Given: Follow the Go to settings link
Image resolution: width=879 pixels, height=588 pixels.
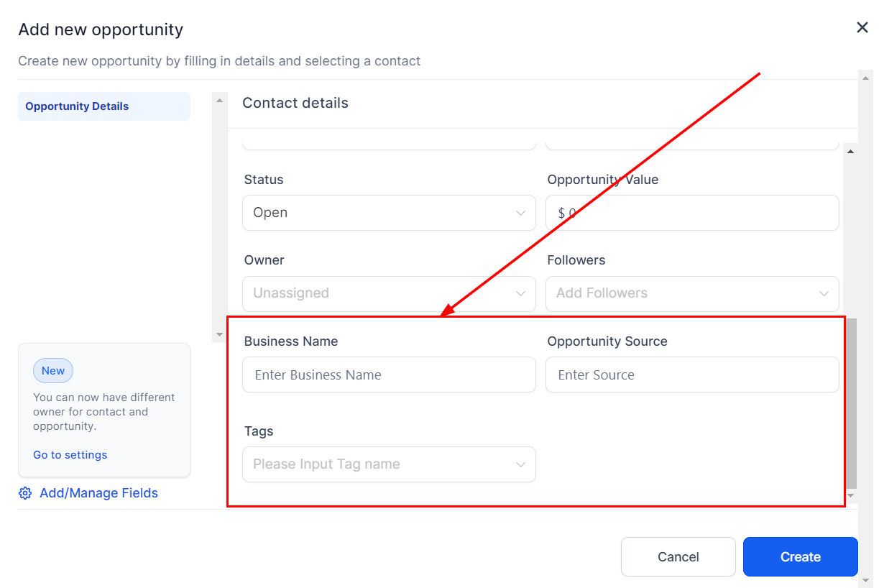Looking at the screenshot, I should (70, 455).
